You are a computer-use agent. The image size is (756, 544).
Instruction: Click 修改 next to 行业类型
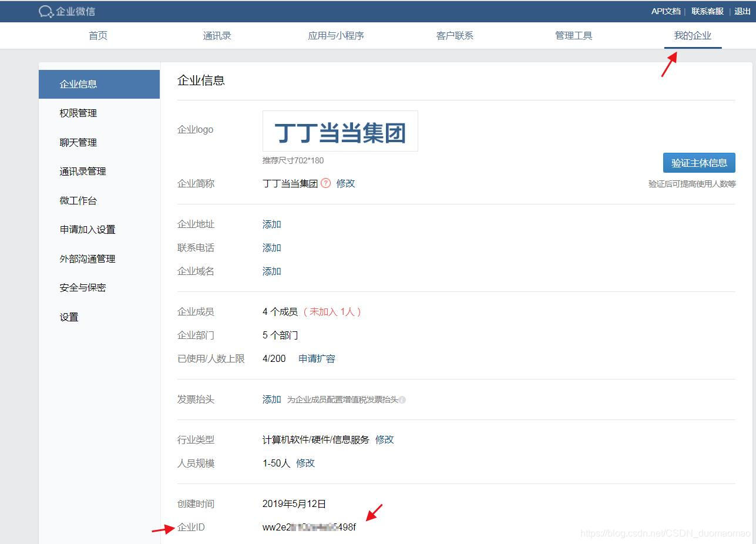[x=385, y=440]
